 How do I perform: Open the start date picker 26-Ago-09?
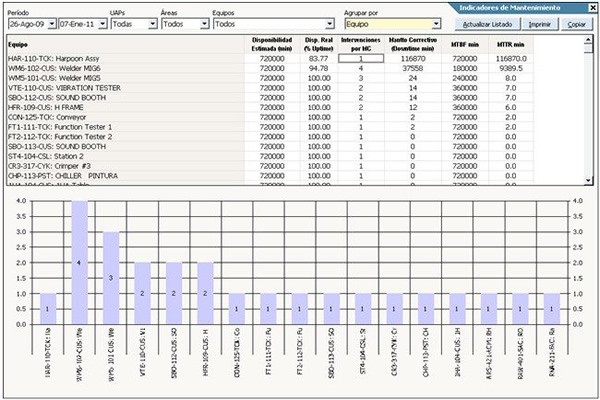click(x=50, y=21)
